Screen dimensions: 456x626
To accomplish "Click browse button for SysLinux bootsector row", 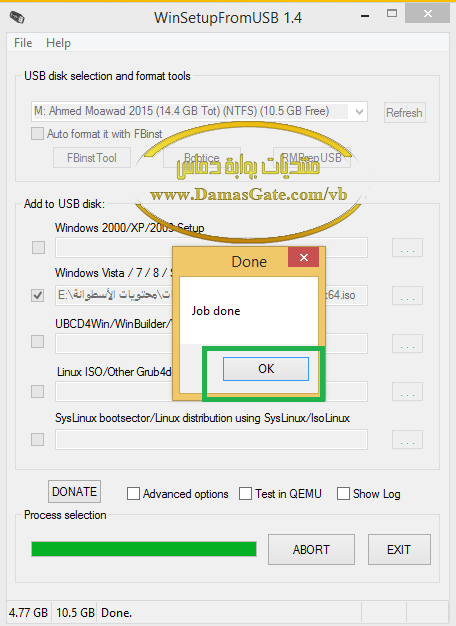I will 407,440.
